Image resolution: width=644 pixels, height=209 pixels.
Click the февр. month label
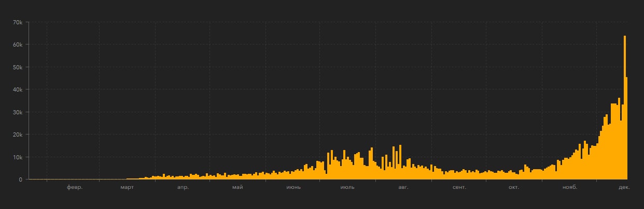[x=75, y=187]
